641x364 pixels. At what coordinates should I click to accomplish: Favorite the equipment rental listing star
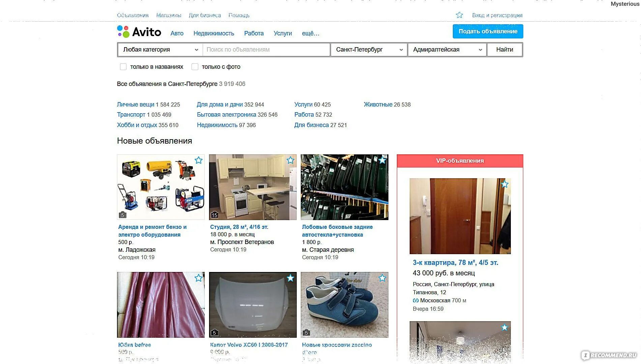(199, 160)
